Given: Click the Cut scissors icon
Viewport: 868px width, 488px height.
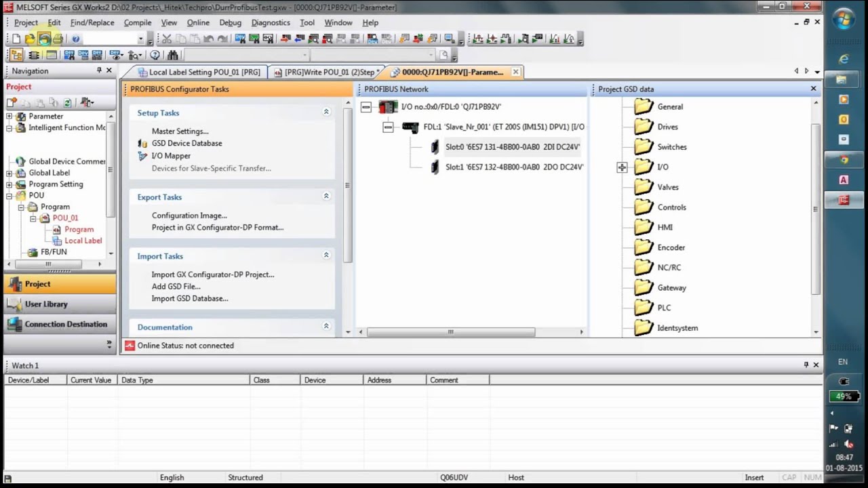Looking at the screenshot, I should point(166,39).
